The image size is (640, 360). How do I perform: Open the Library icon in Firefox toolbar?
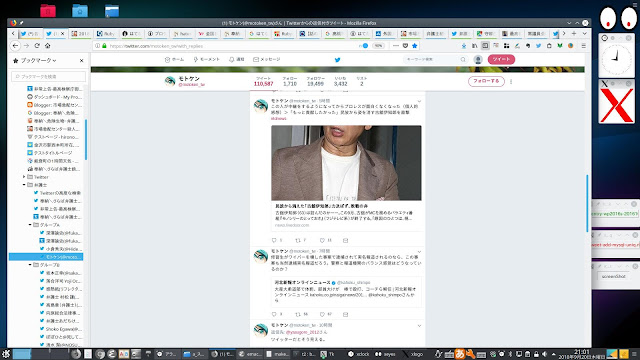474,46
